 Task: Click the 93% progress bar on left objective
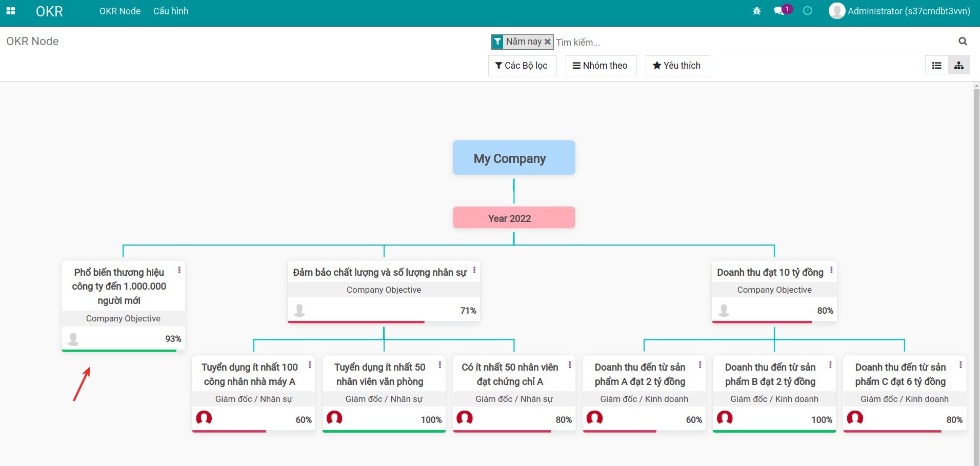tap(119, 351)
